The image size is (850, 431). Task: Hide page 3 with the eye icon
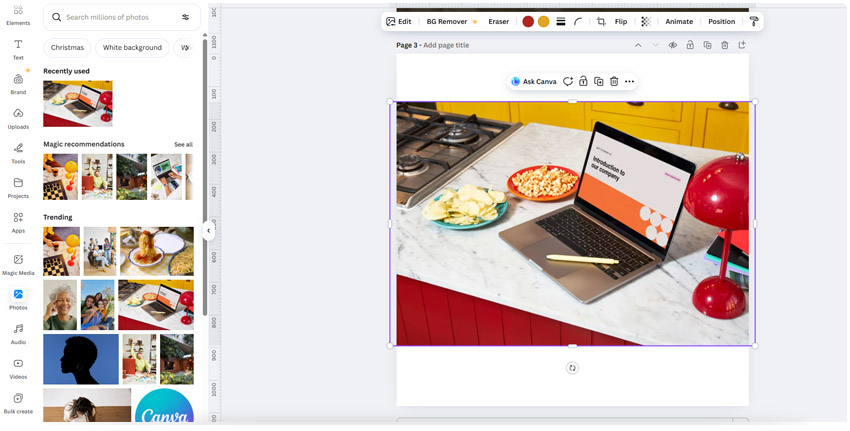tap(673, 46)
